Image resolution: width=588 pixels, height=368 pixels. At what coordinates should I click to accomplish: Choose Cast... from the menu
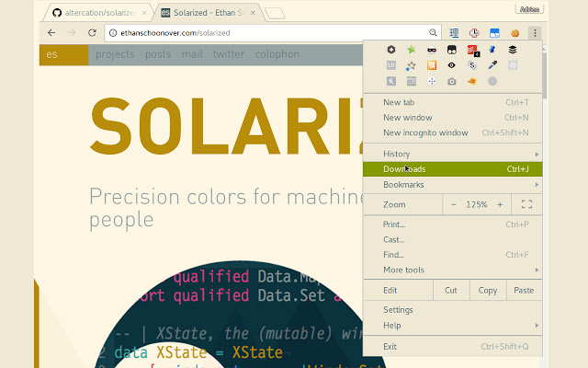click(453, 239)
